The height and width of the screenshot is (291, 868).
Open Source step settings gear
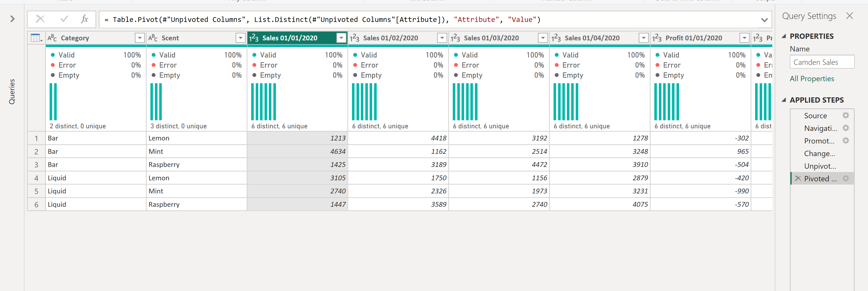(846, 115)
